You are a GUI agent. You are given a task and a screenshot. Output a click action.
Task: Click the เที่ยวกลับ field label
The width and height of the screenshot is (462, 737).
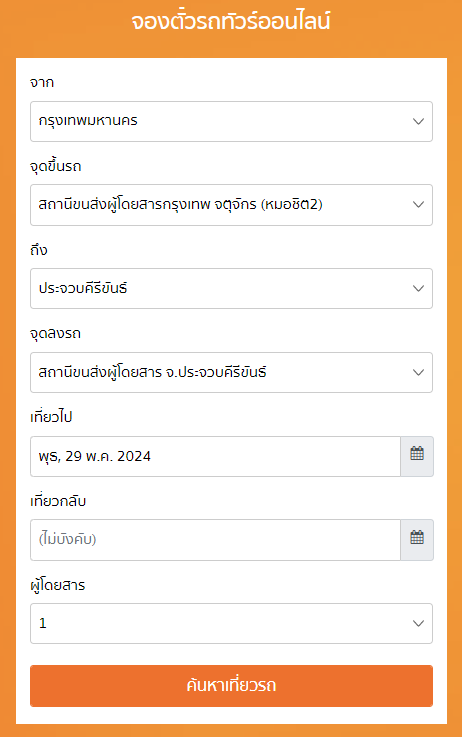click(x=58, y=501)
